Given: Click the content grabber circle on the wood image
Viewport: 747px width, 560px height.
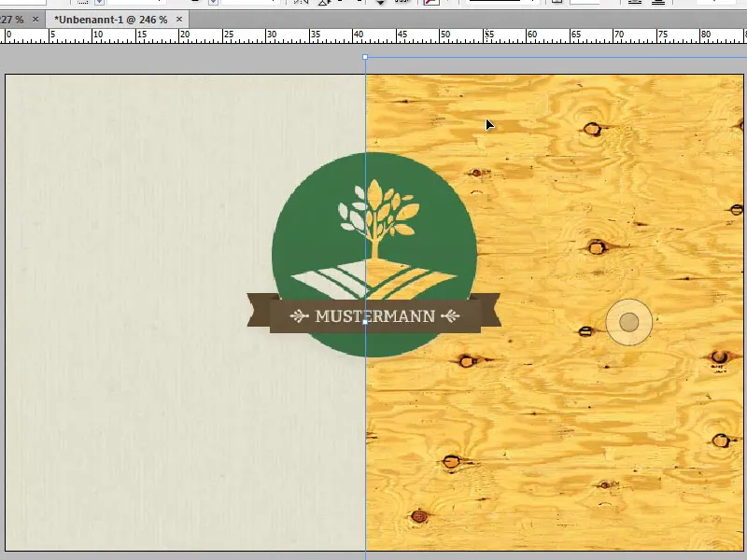Looking at the screenshot, I should click(x=628, y=322).
